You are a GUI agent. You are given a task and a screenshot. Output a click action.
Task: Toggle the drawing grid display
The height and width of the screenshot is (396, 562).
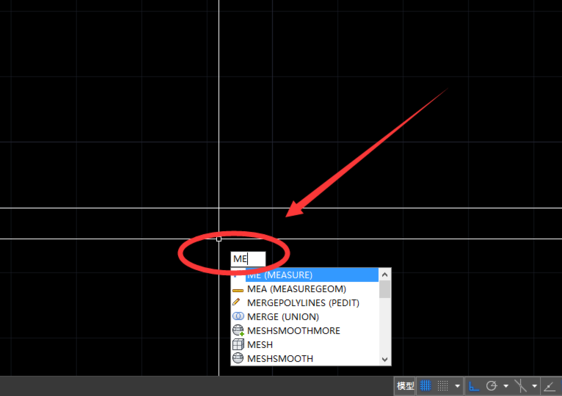(425, 386)
